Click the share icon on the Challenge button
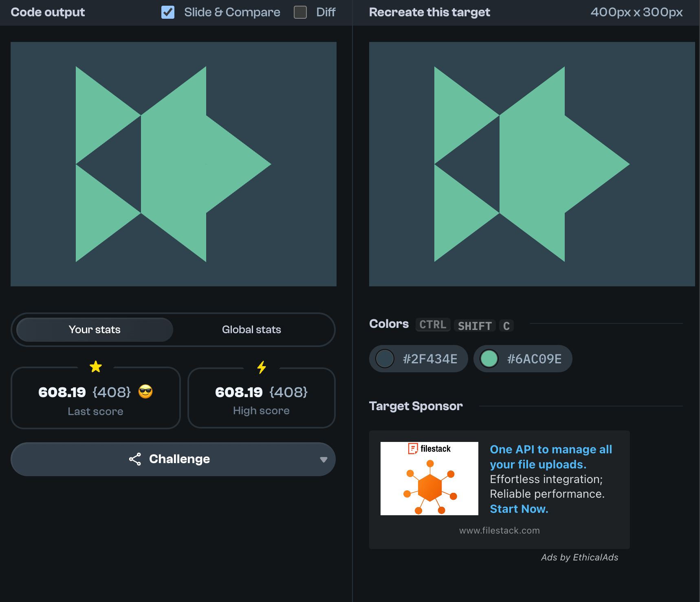 click(135, 459)
